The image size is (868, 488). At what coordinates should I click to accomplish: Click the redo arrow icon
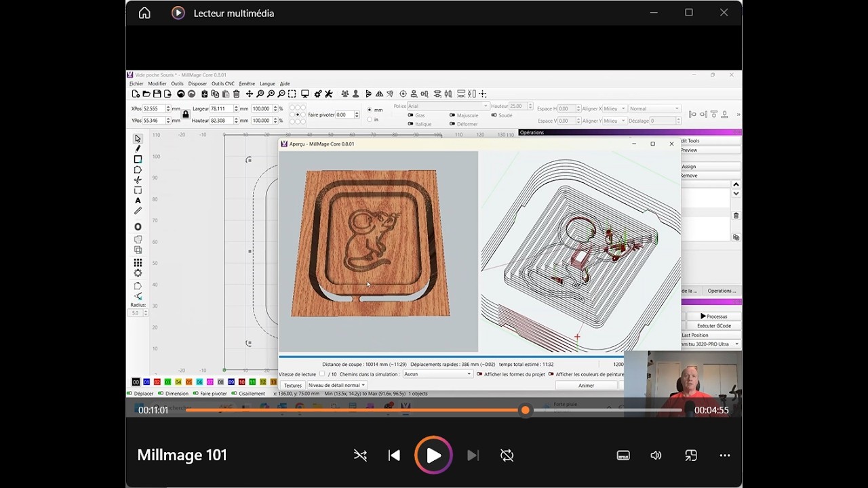192,94
